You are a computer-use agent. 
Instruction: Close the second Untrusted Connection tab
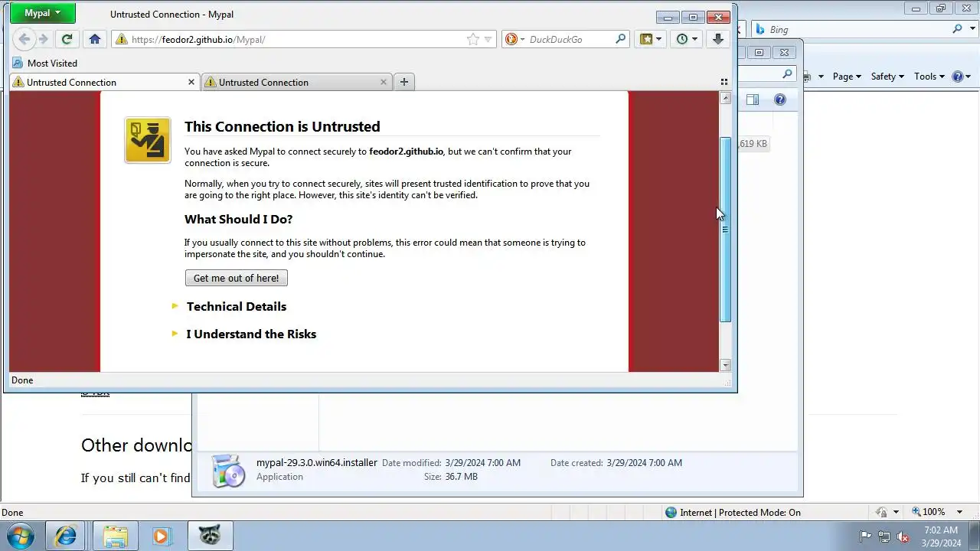click(384, 82)
